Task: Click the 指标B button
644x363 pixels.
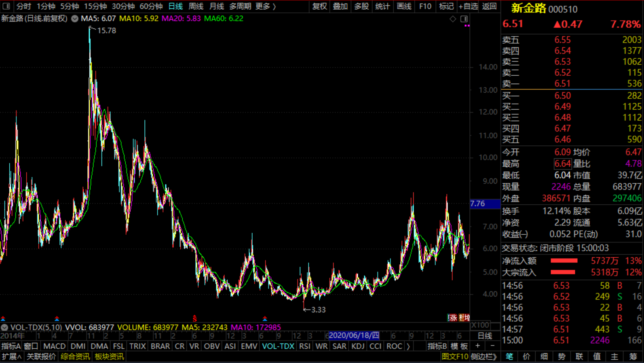Action: (437, 346)
